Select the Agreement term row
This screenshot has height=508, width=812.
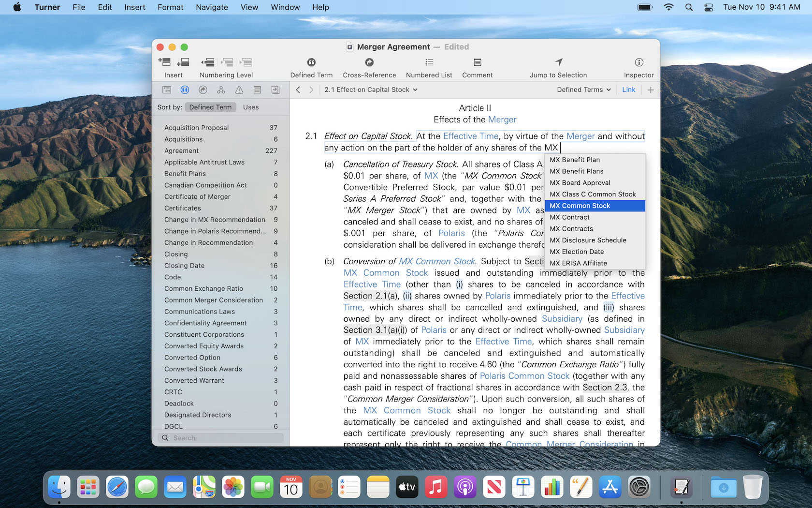220,150
